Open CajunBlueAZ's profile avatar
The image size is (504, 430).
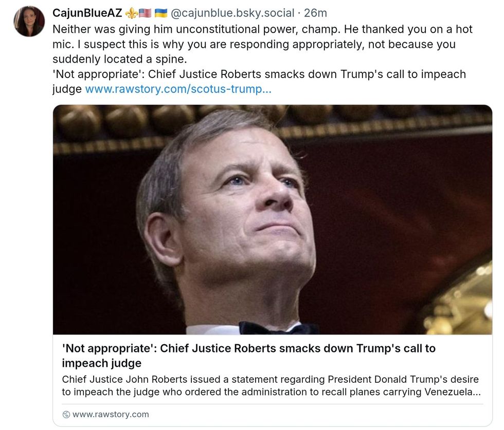[29, 21]
